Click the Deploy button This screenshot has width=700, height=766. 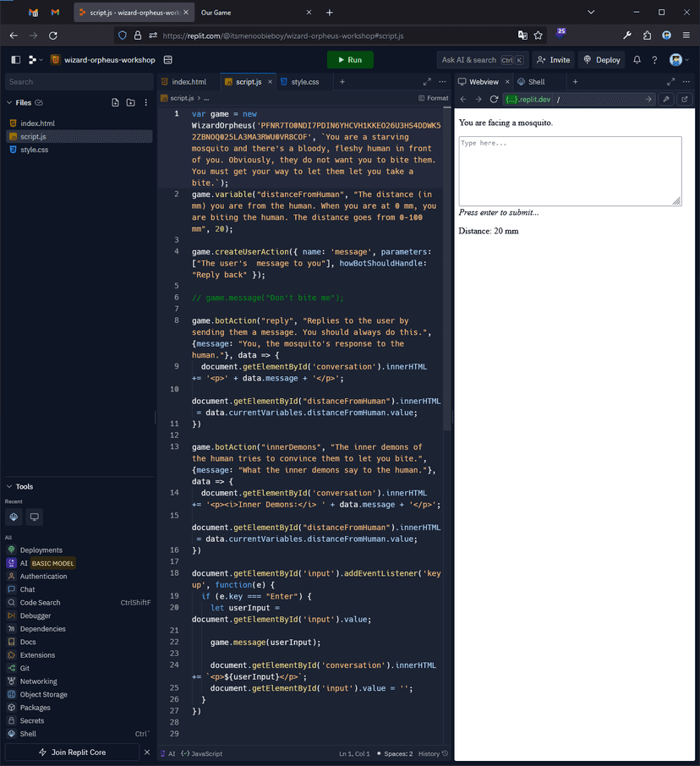602,60
